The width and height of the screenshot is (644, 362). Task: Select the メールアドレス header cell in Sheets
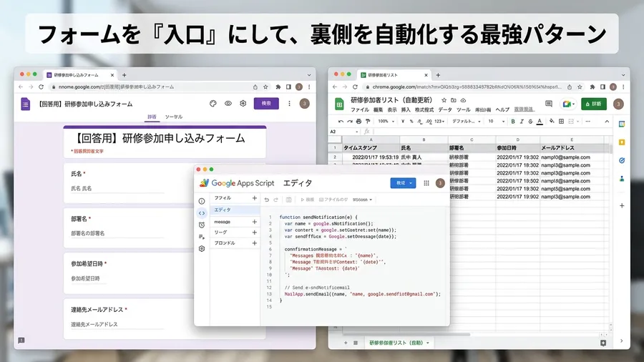point(572,148)
